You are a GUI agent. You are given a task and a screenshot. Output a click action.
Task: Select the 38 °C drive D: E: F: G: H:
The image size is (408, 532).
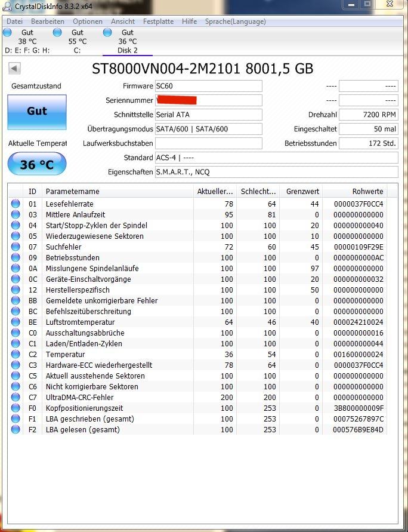coord(27,41)
